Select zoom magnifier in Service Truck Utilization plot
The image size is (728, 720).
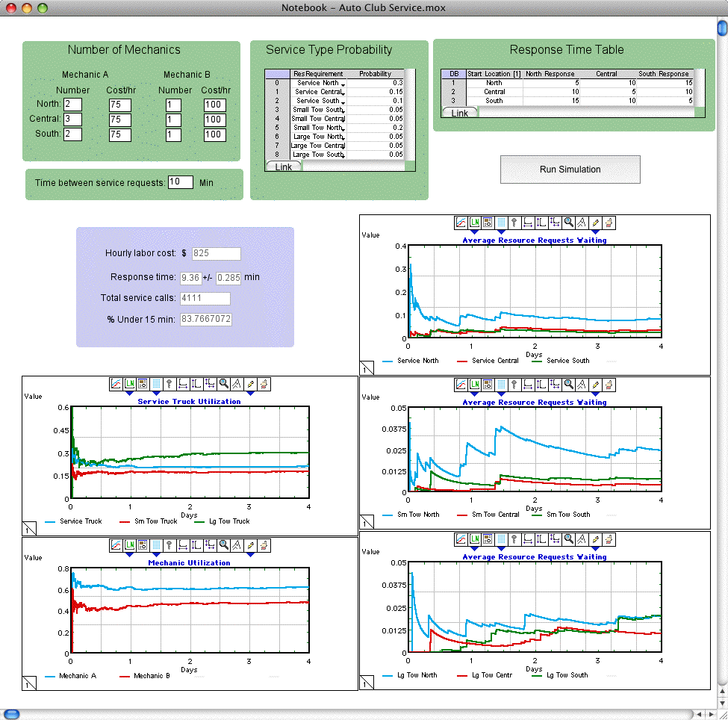(x=223, y=384)
